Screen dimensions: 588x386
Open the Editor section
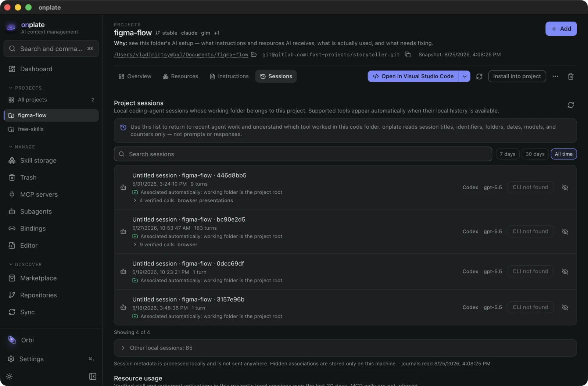(51, 246)
